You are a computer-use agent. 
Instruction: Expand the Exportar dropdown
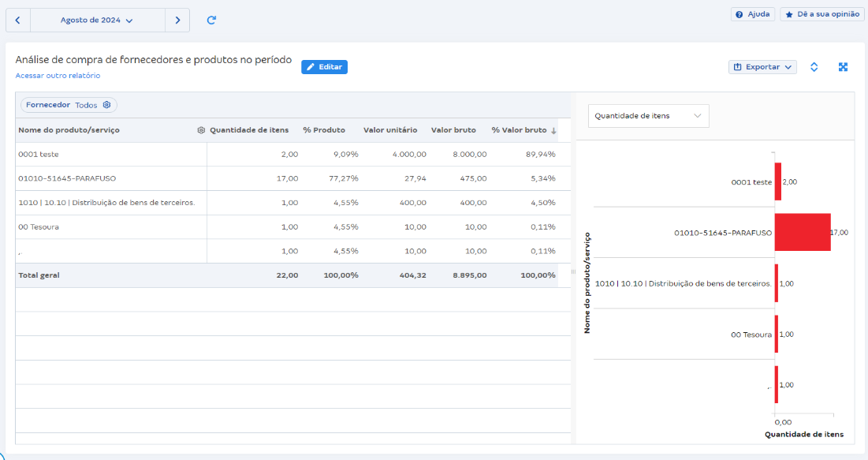pos(762,67)
